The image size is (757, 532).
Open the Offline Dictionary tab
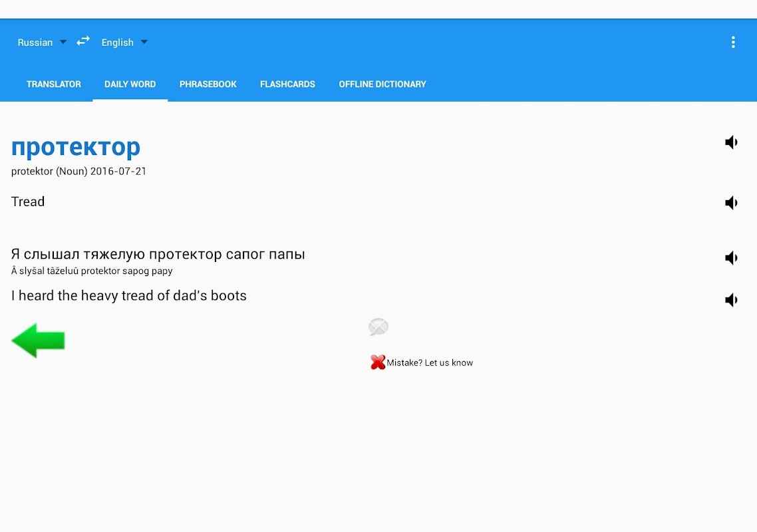tap(382, 84)
